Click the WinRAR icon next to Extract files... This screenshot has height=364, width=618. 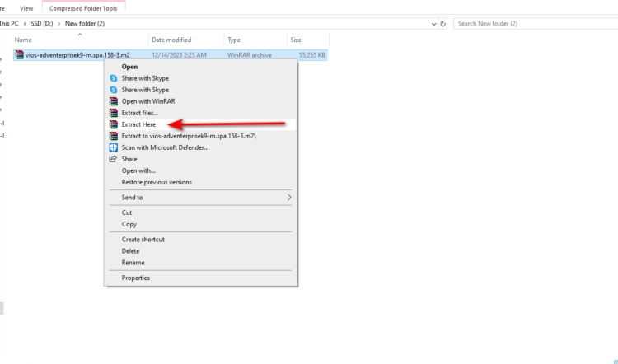click(x=114, y=112)
